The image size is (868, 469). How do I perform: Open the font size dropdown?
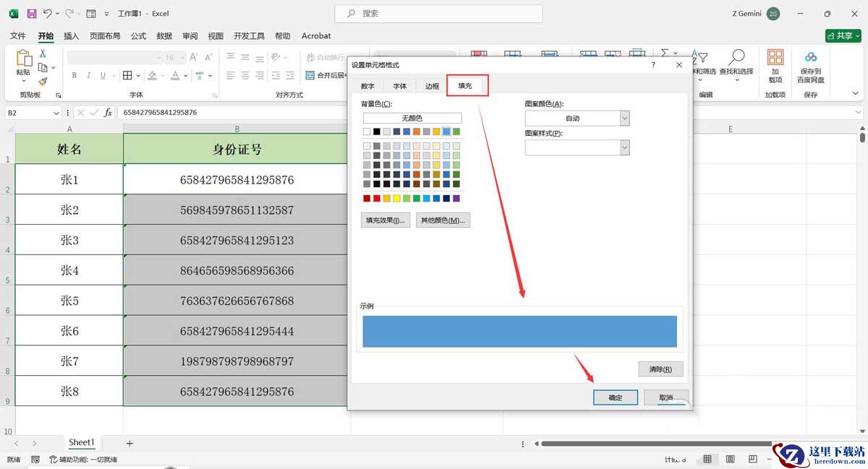tap(181, 57)
